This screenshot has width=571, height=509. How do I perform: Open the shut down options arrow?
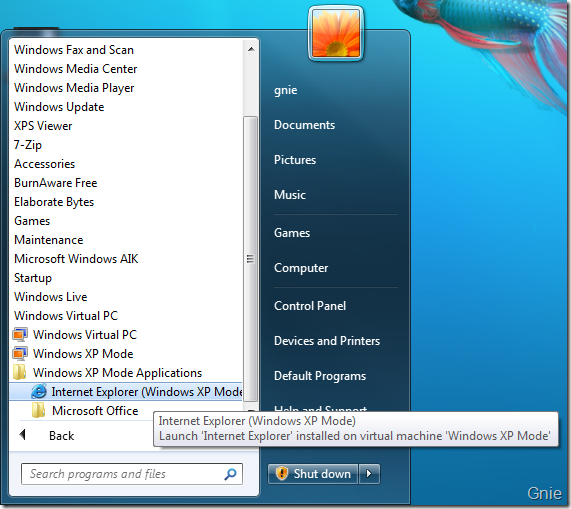pyautogui.click(x=369, y=474)
